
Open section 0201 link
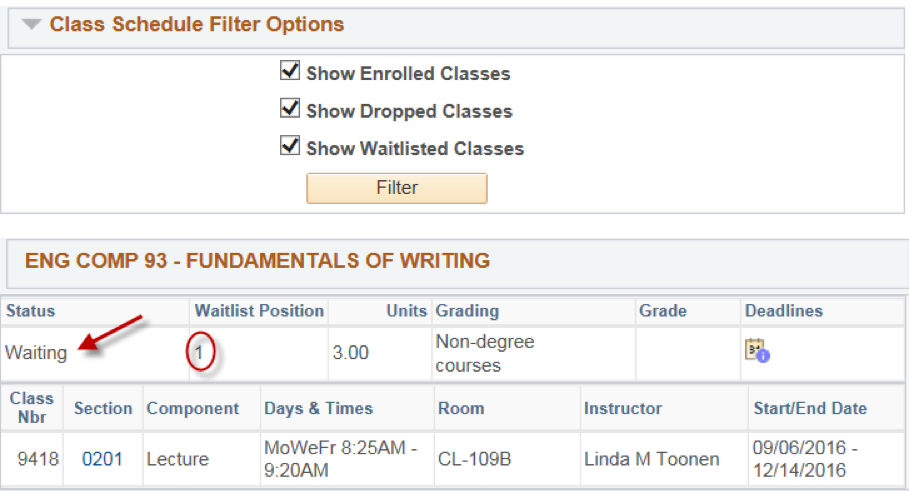[102, 459]
